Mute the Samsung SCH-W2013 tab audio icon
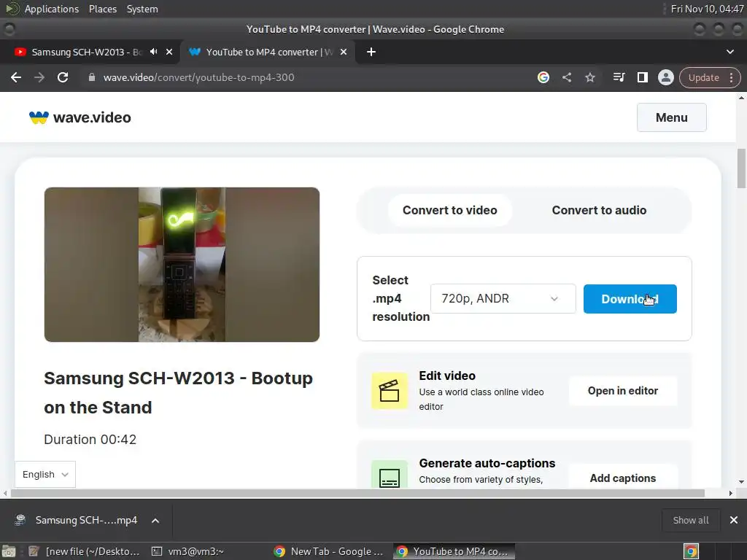This screenshot has height=560, width=747. click(x=153, y=52)
